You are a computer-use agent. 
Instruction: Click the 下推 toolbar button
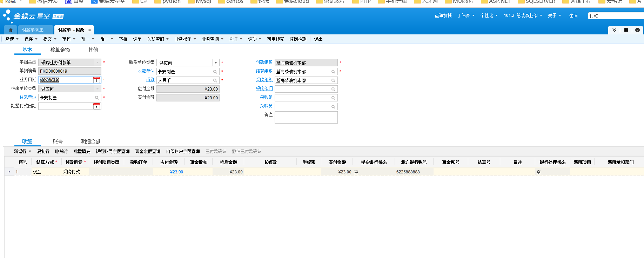tap(123, 39)
